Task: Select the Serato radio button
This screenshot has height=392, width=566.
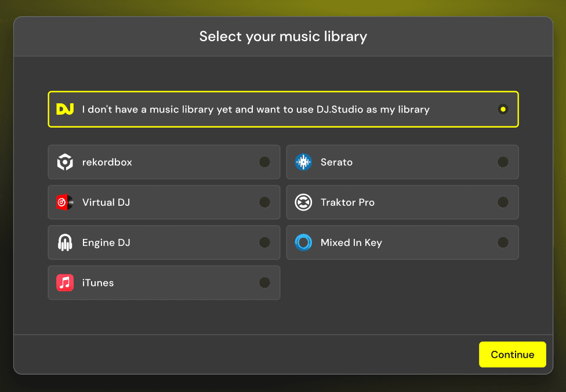Action: (x=503, y=162)
